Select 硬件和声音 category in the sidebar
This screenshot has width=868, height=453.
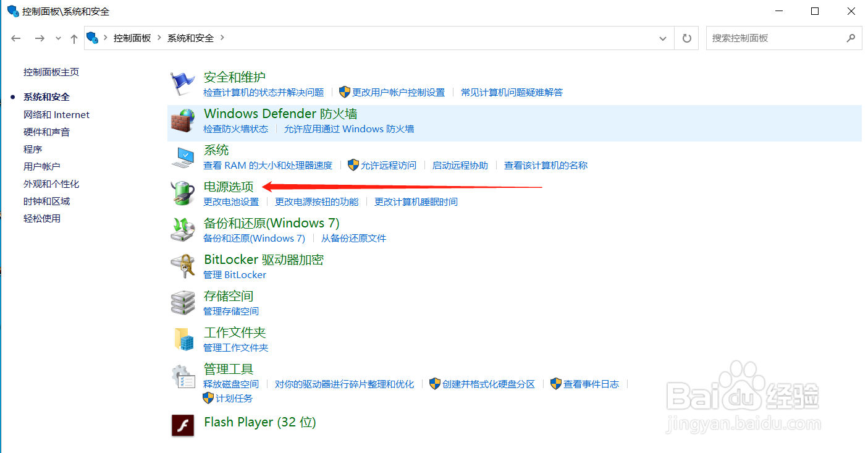(x=47, y=132)
